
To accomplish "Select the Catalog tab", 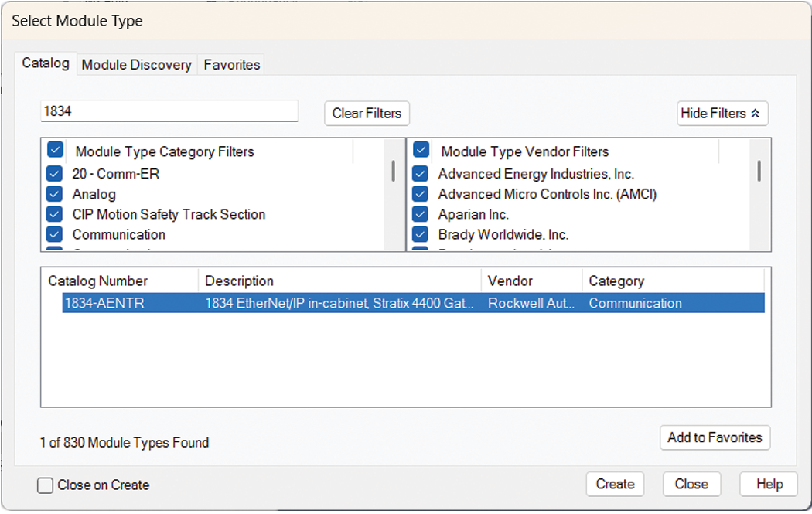I will (x=46, y=63).
